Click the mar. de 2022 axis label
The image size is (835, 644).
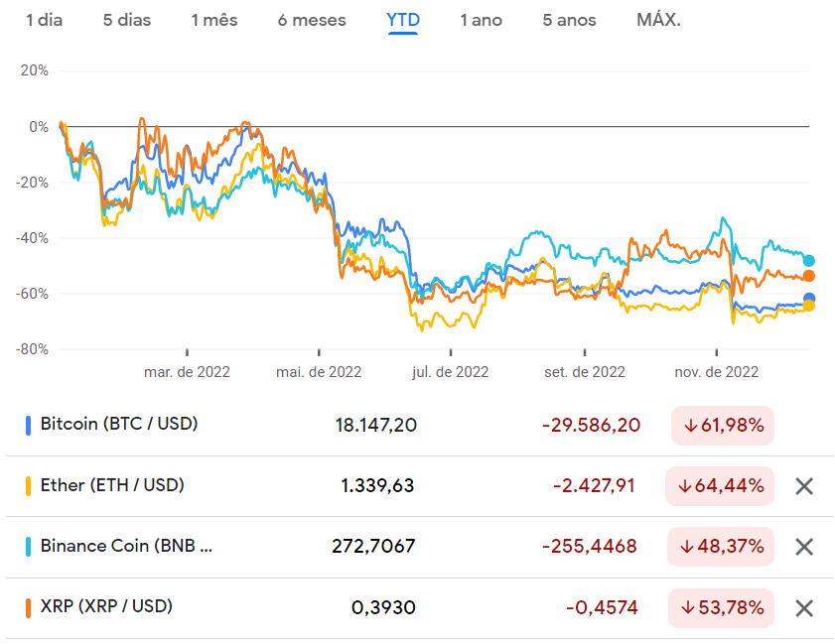(187, 371)
